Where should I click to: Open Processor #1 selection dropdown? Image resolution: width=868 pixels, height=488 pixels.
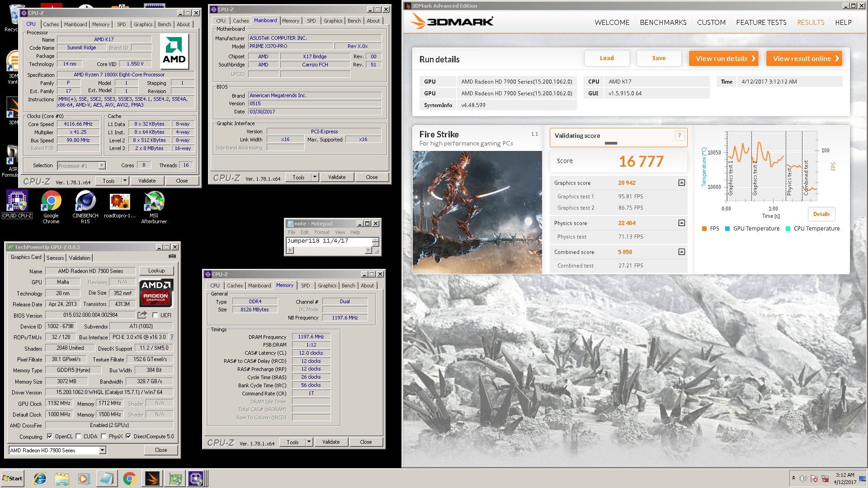point(102,165)
